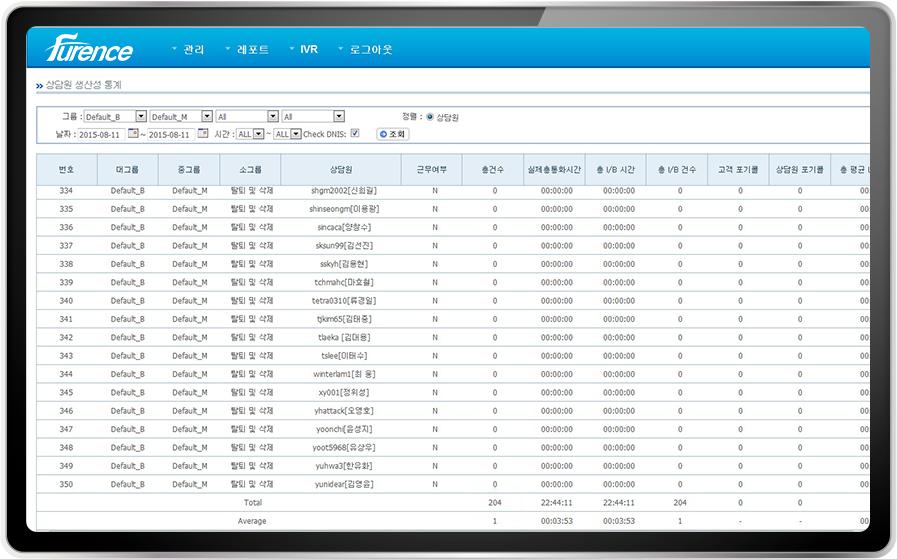Click the 상담원 column header
The height and width of the screenshot is (559, 897).
tap(341, 169)
